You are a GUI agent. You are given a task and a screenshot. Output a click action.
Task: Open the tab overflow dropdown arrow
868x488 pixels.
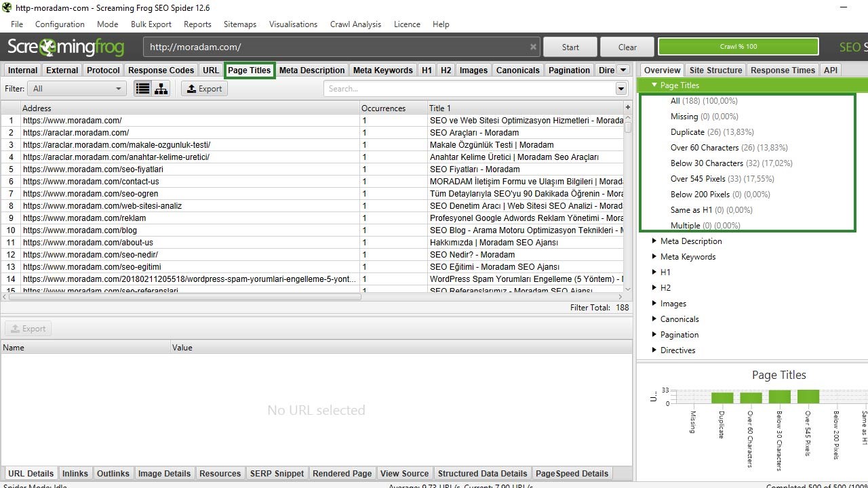click(x=623, y=70)
